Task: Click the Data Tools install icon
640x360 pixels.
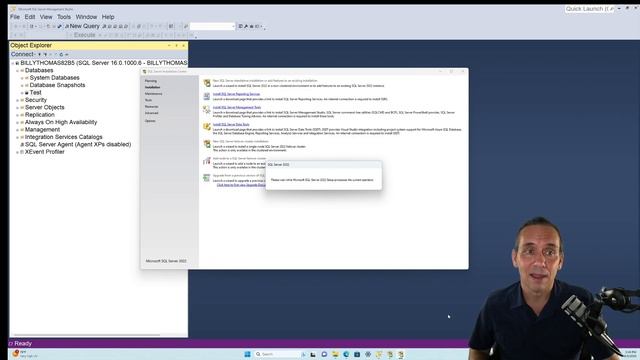Action: pyautogui.click(x=207, y=127)
